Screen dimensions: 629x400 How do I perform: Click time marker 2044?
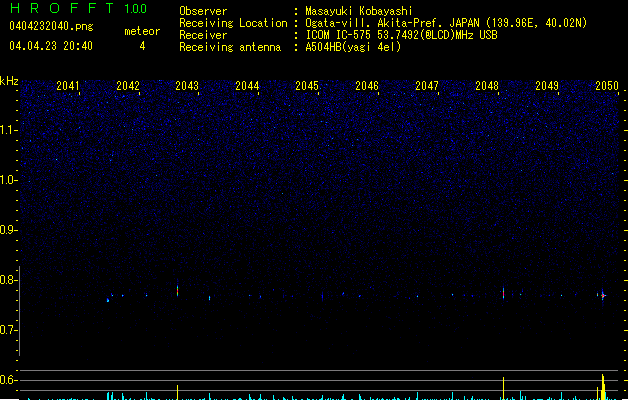(x=247, y=86)
